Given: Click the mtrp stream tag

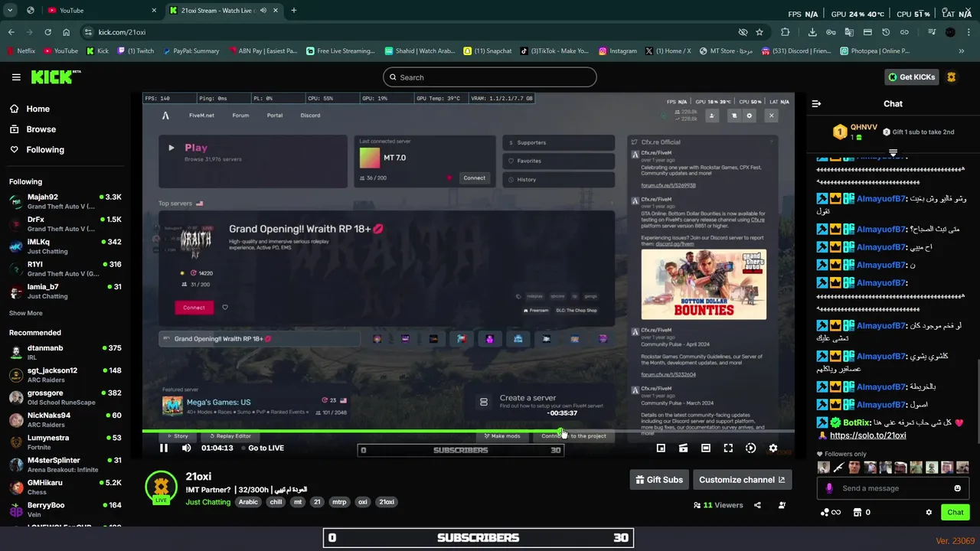Looking at the screenshot, I should point(339,502).
